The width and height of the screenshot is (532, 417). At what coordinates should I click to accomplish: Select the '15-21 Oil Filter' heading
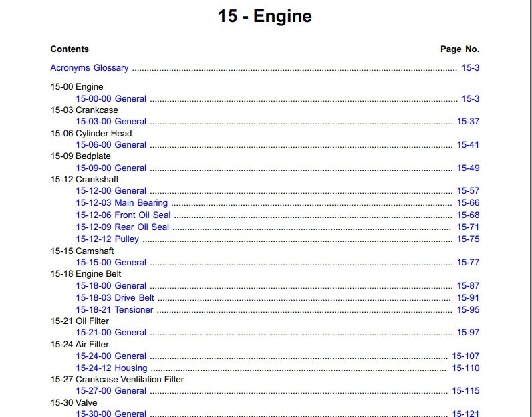pos(80,321)
